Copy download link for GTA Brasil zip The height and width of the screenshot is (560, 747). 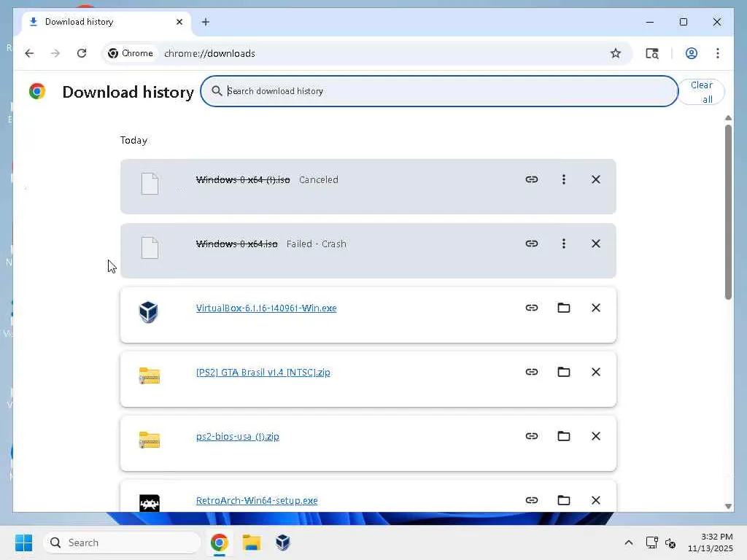point(532,372)
